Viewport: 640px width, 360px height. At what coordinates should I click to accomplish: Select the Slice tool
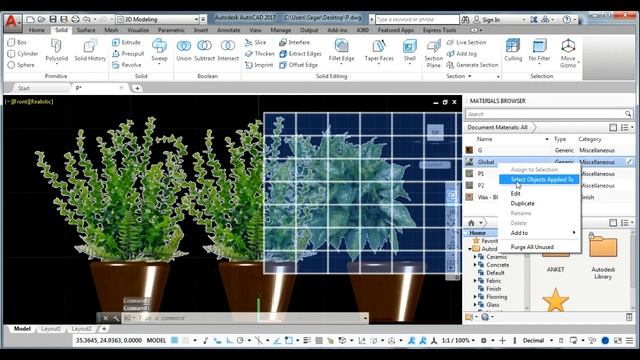click(x=256, y=42)
